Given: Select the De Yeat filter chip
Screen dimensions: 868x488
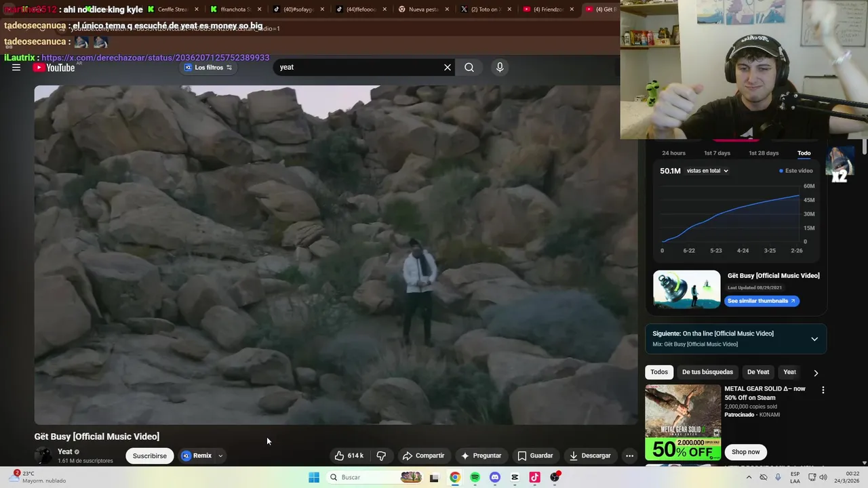Looking at the screenshot, I should click(758, 372).
